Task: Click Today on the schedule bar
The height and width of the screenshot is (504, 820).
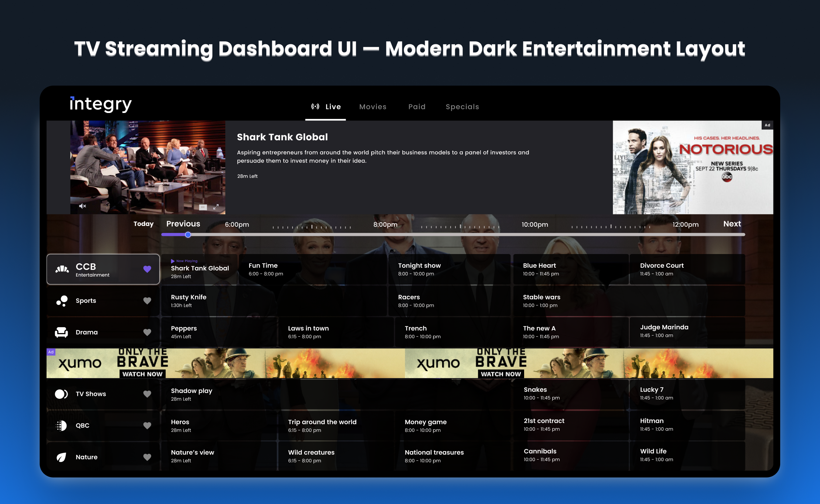Action: click(x=143, y=224)
